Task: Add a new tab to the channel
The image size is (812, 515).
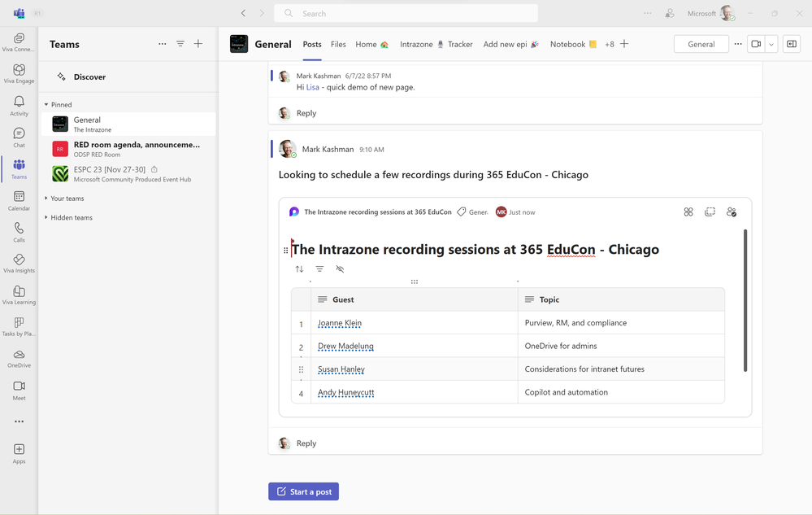Action: 624,44
